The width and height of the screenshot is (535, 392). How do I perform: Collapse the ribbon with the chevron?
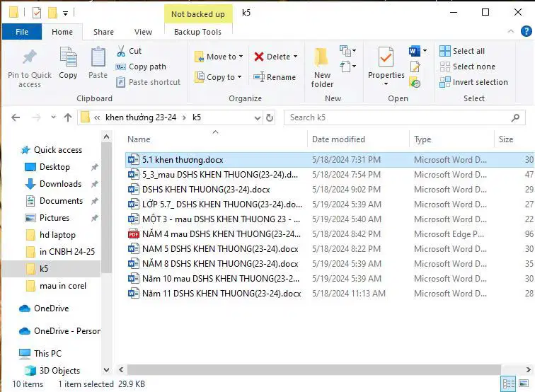pyautogui.click(x=511, y=31)
